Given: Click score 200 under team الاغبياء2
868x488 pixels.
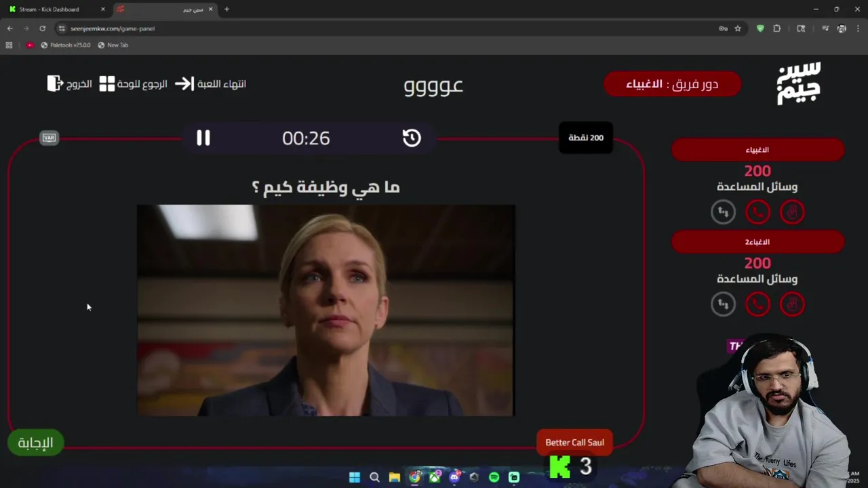Looking at the screenshot, I should coord(757,263).
